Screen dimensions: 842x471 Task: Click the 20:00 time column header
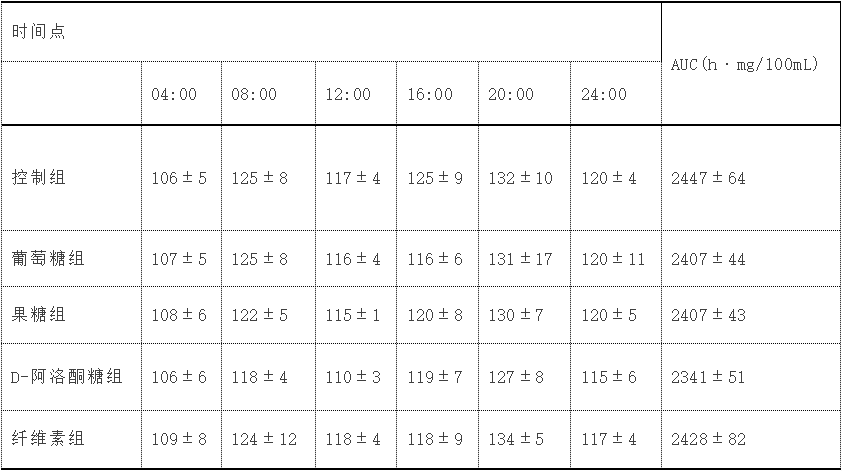coord(511,95)
